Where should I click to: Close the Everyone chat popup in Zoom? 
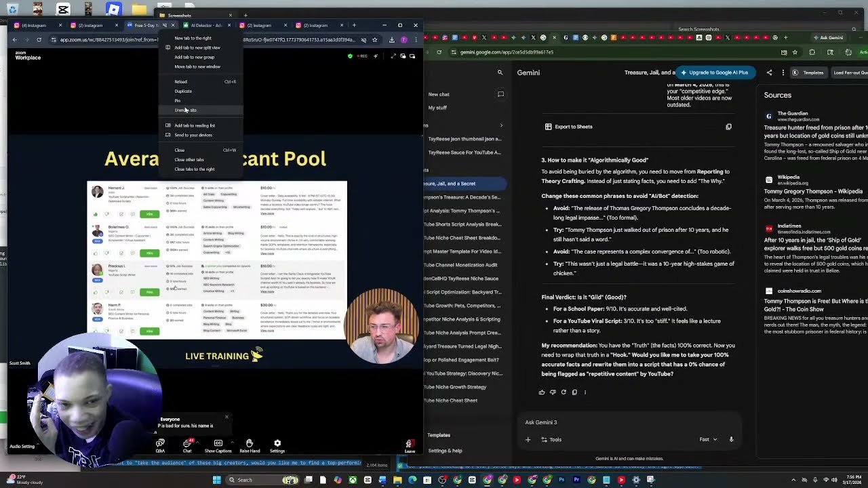226,417
